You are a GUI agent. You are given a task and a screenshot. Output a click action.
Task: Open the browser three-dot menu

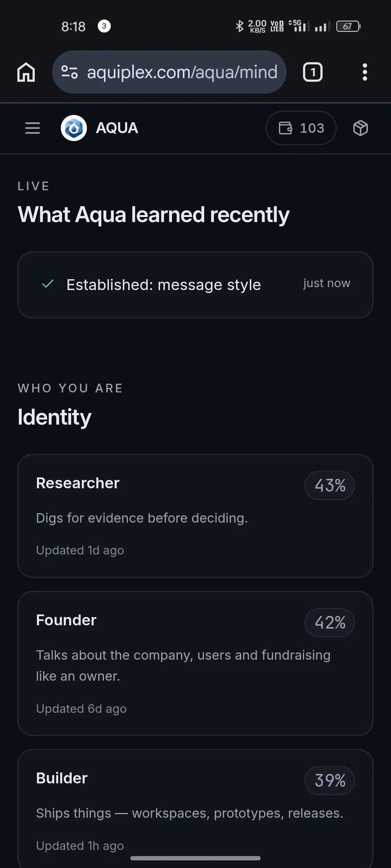[365, 72]
